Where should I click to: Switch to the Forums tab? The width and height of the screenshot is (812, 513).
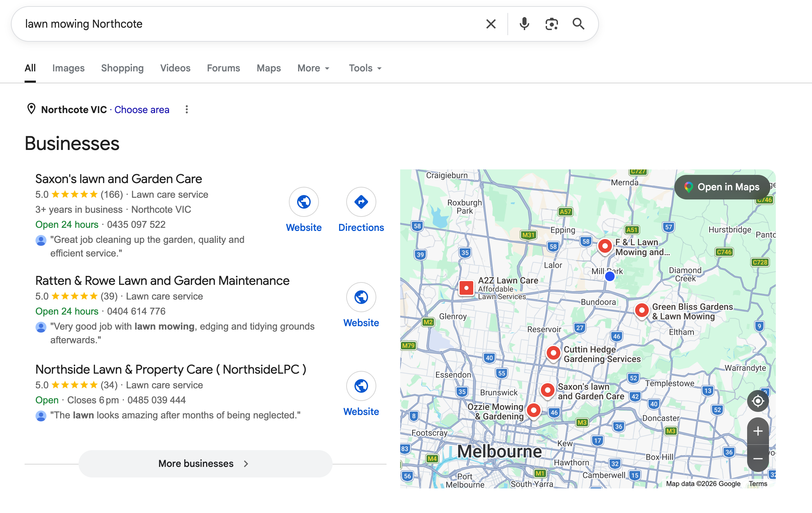(223, 68)
